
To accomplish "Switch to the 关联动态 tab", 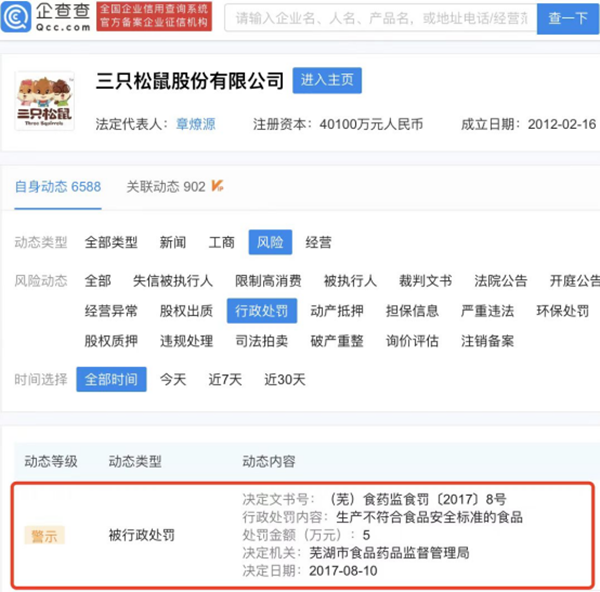I will point(165,186).
